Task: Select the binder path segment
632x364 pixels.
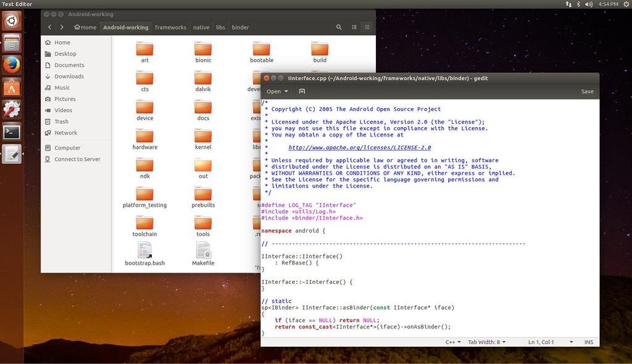Action: [240, 27]
